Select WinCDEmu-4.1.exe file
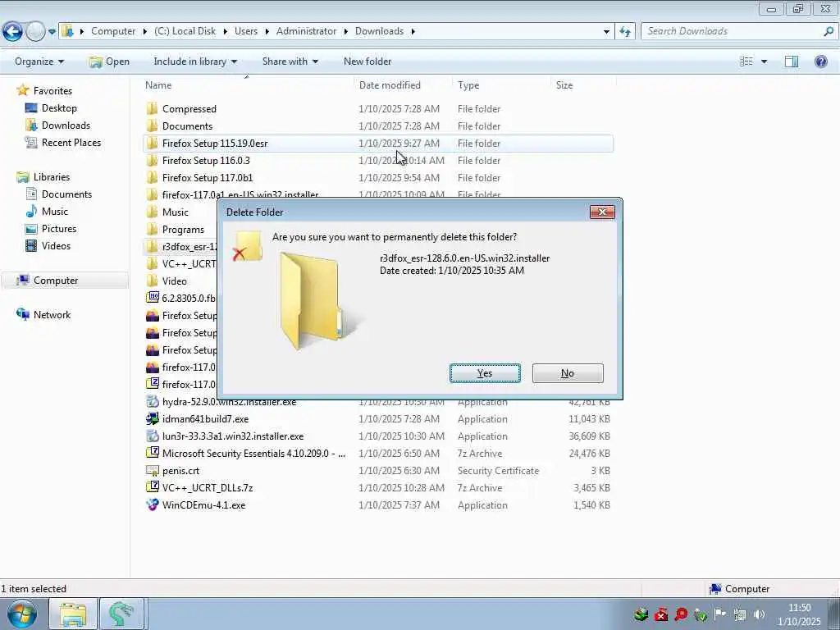 203,504
